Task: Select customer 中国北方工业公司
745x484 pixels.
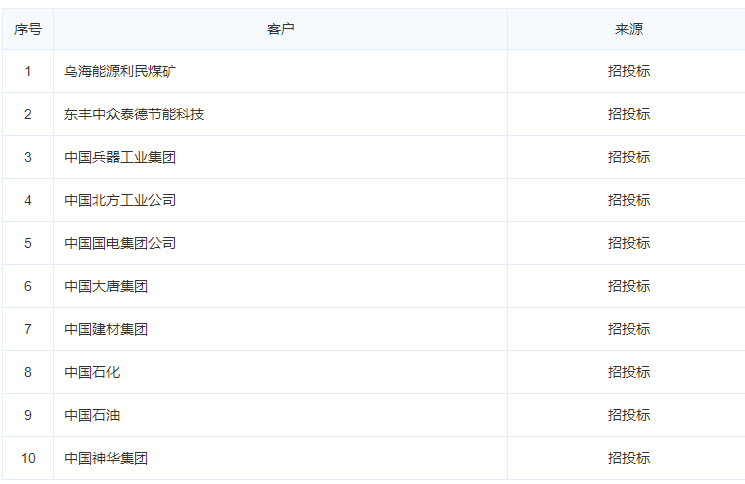Action: (x=120, y=200)
